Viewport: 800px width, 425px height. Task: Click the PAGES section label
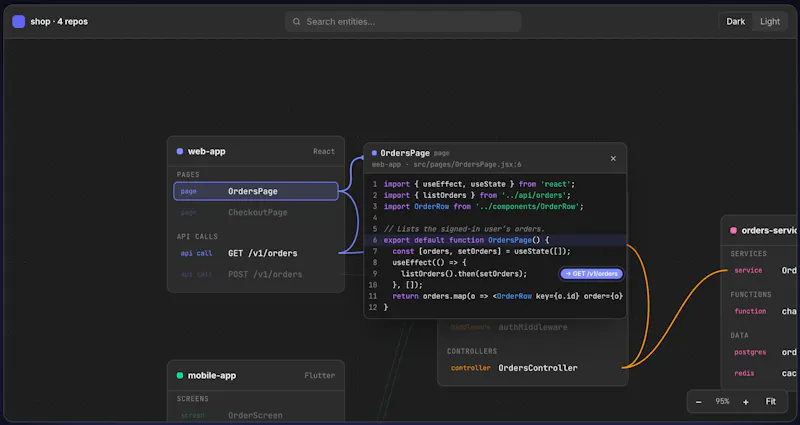click(188, 174)
